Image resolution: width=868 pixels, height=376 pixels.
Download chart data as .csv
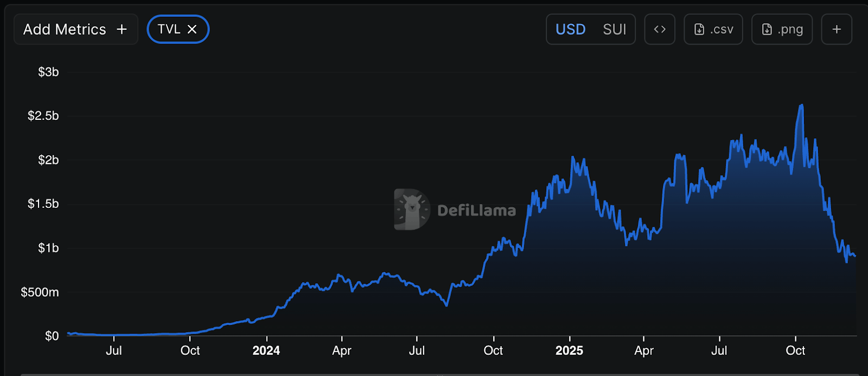[713, 29]
